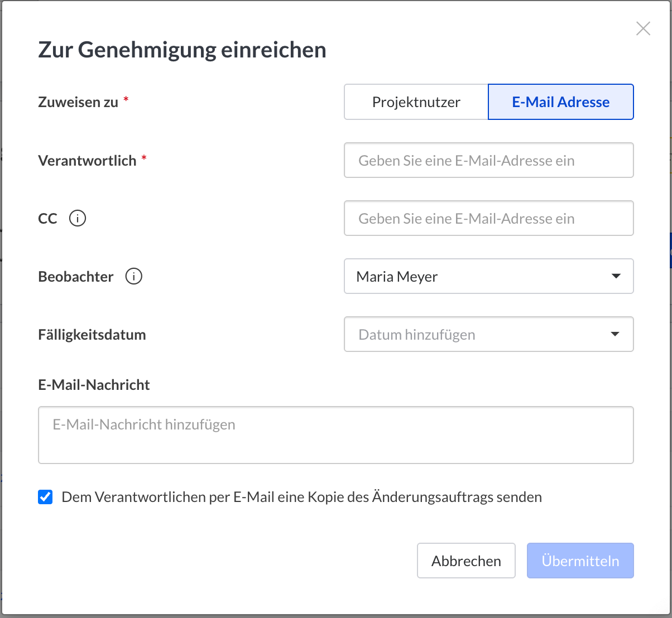Viewport: 672px width, 618px height.
Task: Click into the CC email address field
Action: (488, 219)
